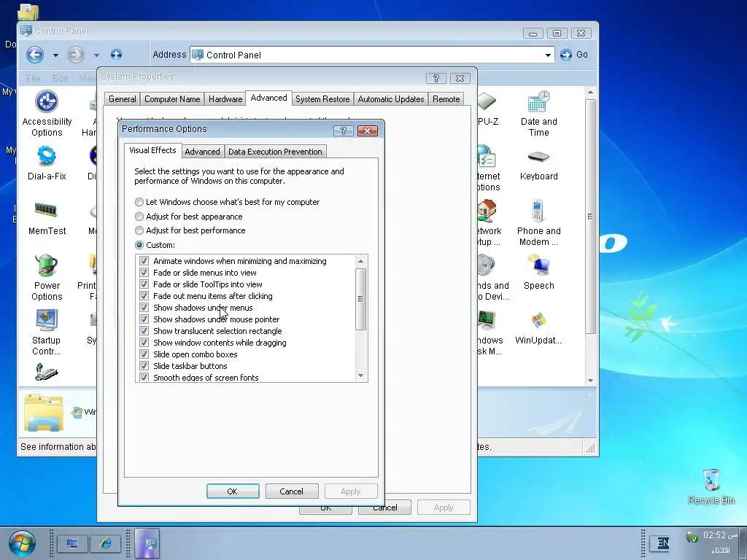Uncheck Smooth edges of screen fonts

(144, 377)
